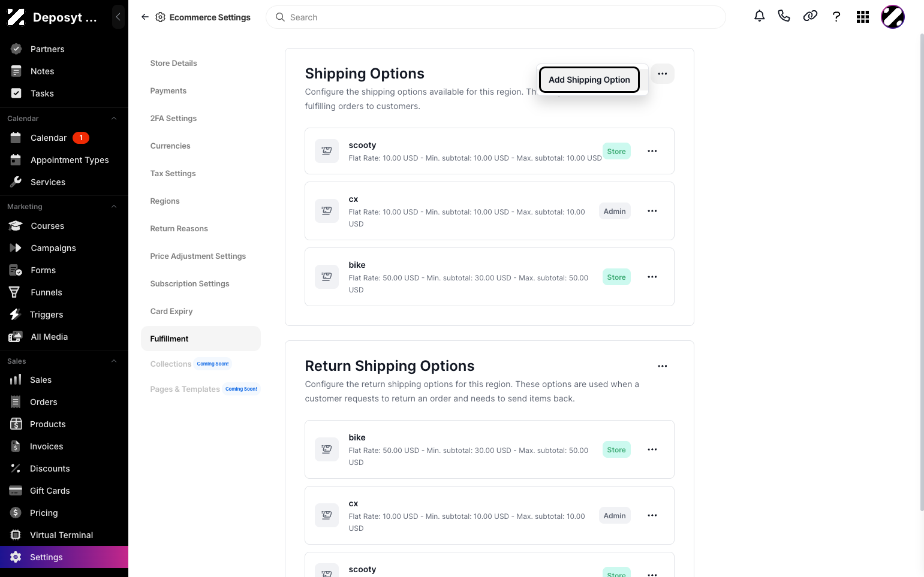Screen dimensions: 924x577
Task: Open Tax Settings tab
Action: (173, 173)
